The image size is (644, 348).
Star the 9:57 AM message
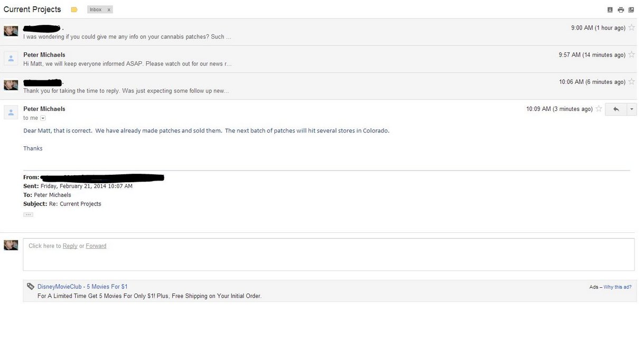[632, 55]
